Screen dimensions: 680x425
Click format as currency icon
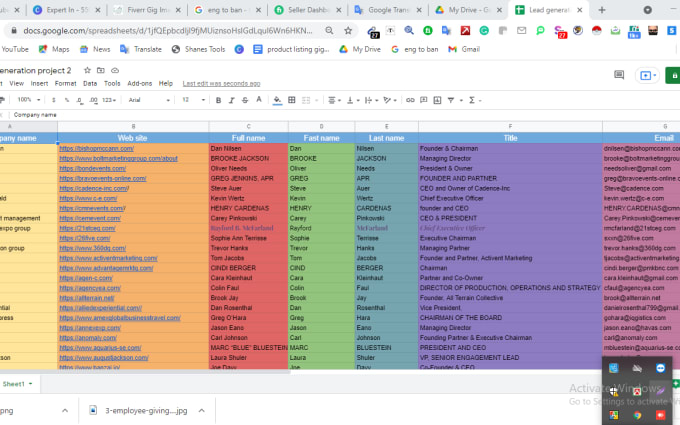pos(53,100)
